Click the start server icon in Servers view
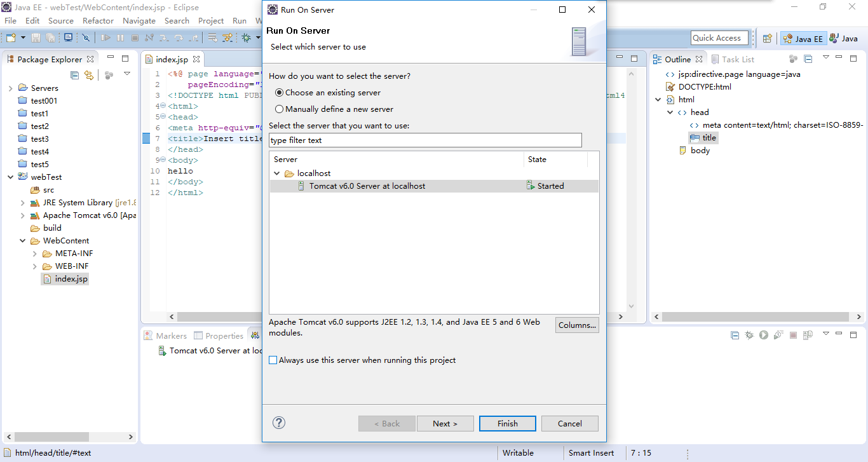Screen dimensions: 868x462 tap(764, 335)
